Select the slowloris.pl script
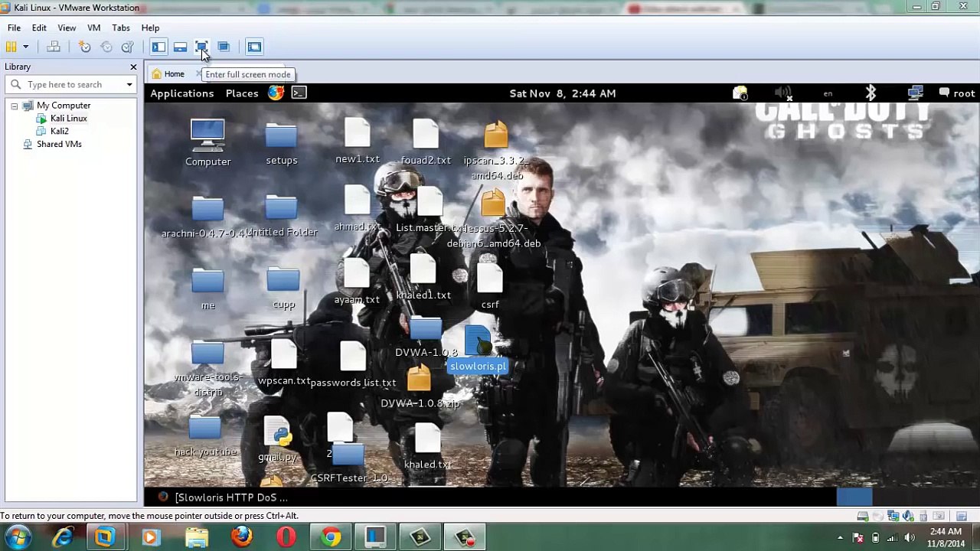This screenshot has height=551, width=980. click(x=478, y=350)
